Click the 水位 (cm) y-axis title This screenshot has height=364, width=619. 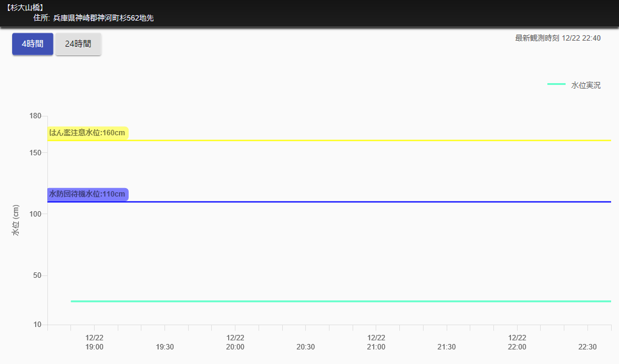pos(16,220)
